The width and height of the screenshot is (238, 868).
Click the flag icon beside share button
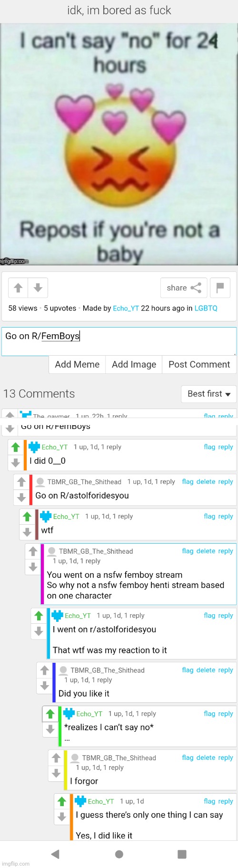pyautogui.click(x=220, y=288)
